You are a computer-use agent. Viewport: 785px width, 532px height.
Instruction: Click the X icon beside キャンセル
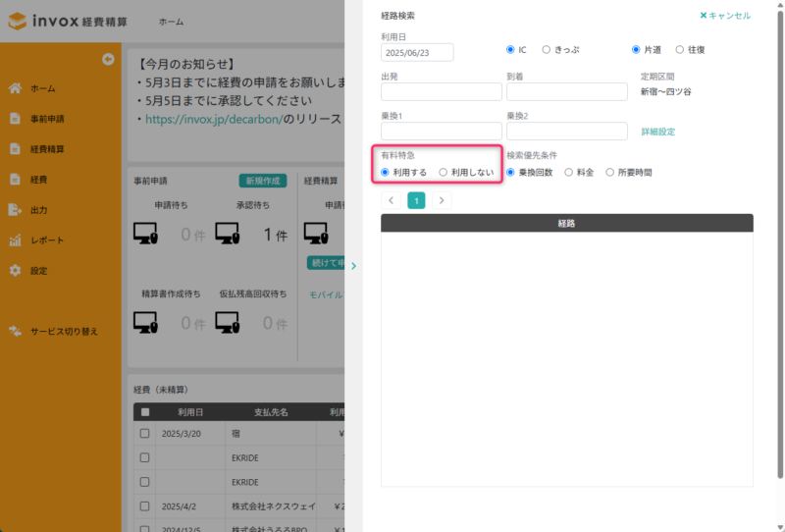tap(703, 16)
